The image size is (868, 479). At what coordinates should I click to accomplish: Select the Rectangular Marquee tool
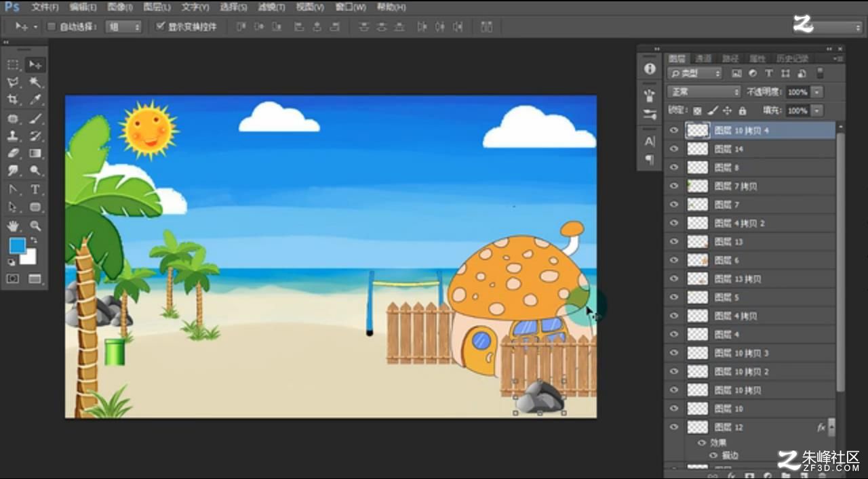tap(13, 65)
